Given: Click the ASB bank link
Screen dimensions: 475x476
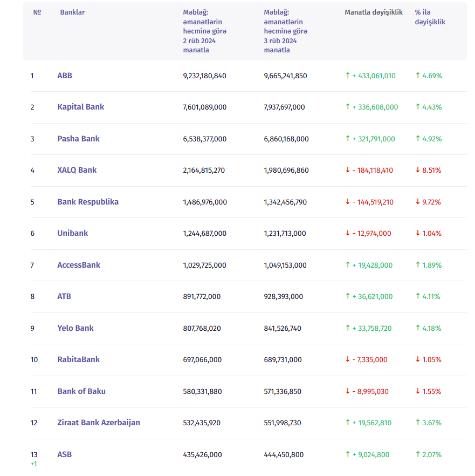Looking at the screenshot, I should 65,454.
